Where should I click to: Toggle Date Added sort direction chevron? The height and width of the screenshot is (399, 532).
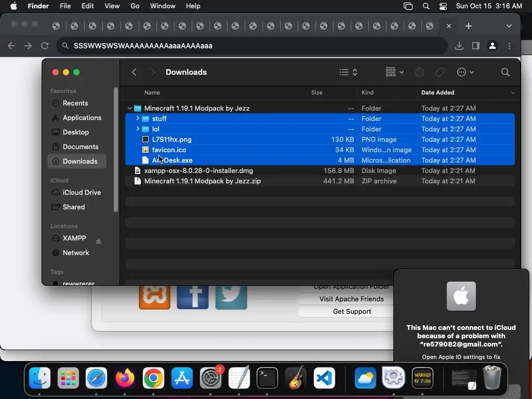(x=513, y=92)
